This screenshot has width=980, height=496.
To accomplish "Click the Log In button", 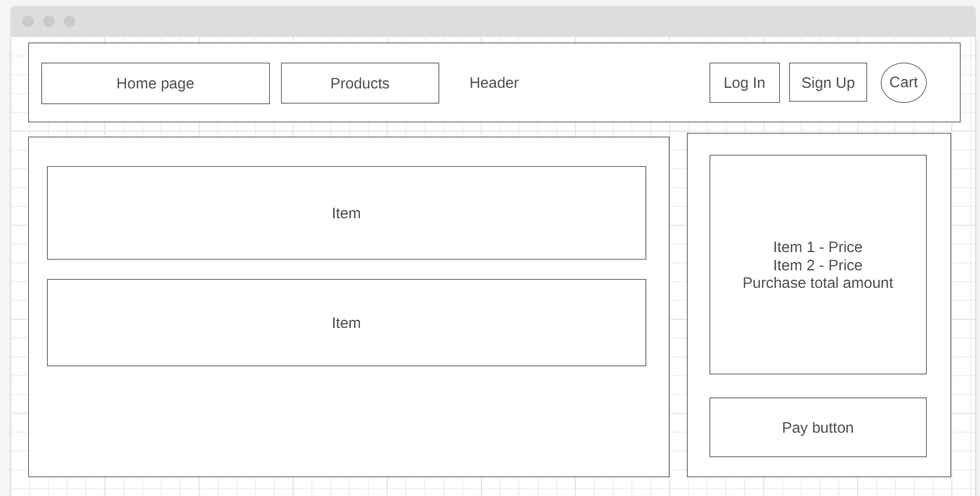I will 744,82.
